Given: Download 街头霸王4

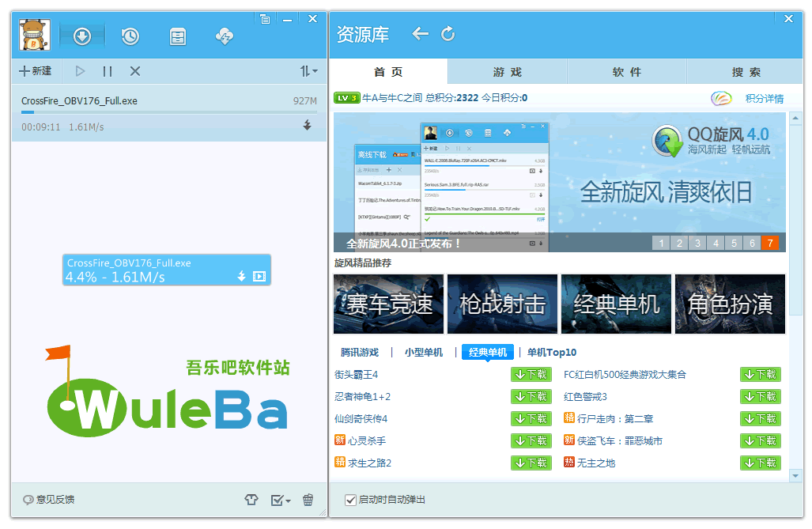Looking at the screenshot, I should tap(531, 375).
